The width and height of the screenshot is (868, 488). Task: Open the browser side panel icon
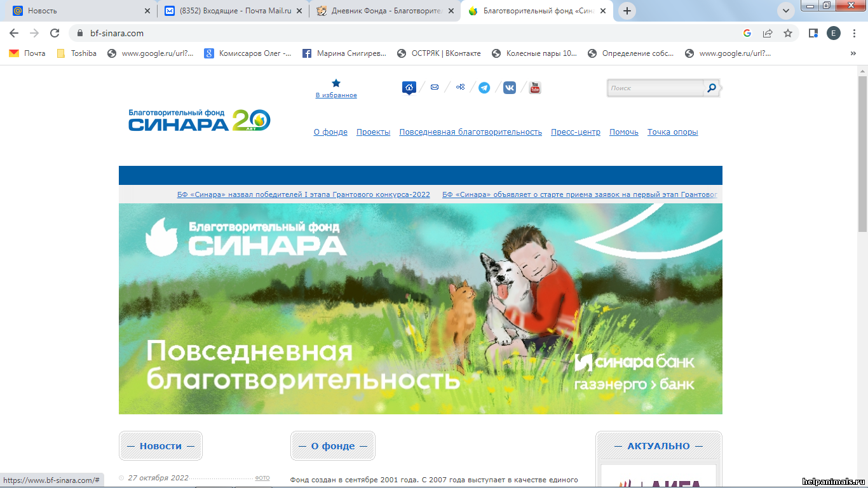813,33
